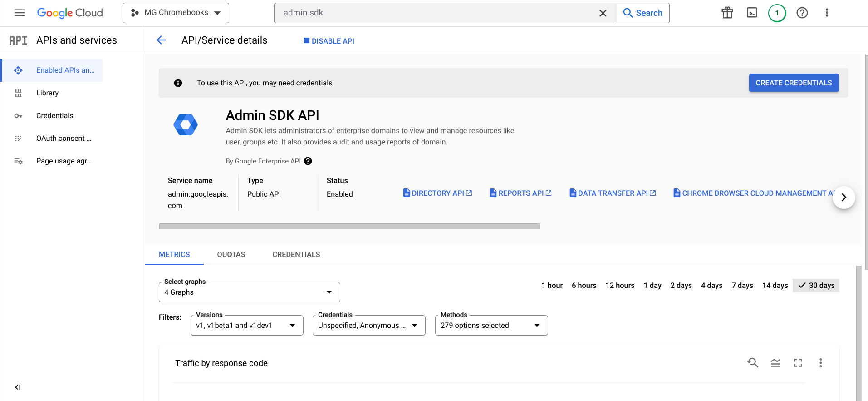Select Enabled APIs and services in sidebar
This screenshot has width=868, height=401.
tap(52, 70)
